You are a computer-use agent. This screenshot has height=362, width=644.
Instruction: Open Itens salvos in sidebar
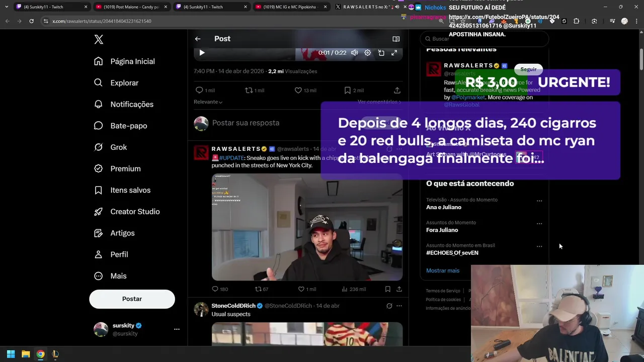point(122,190)
